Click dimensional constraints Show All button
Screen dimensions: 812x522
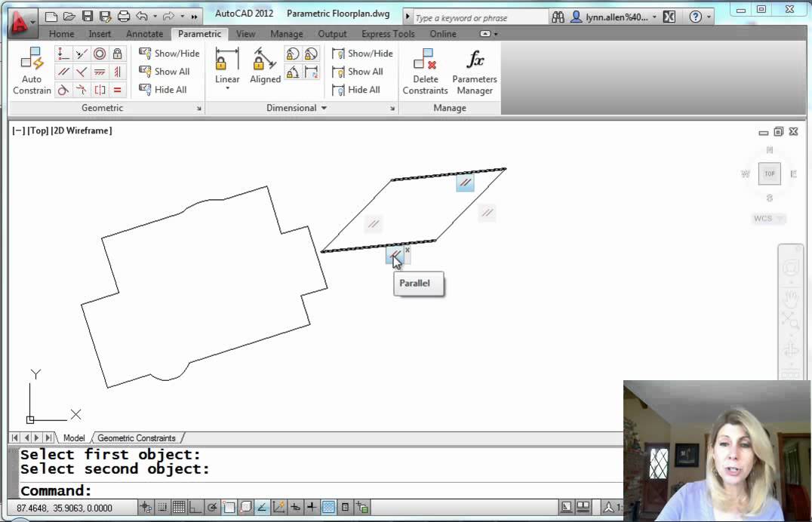click(357, 71)
